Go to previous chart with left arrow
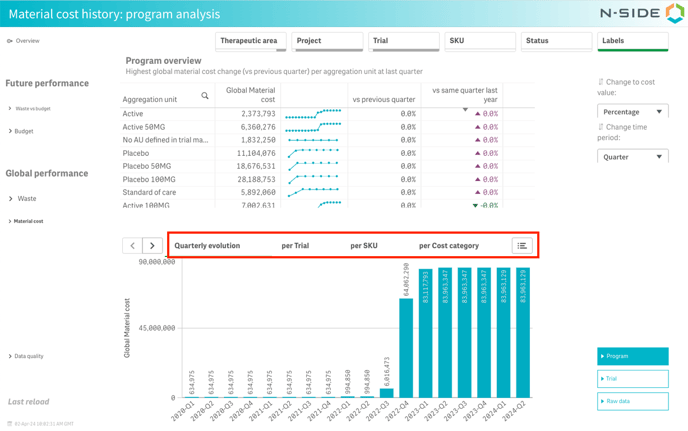688x431 pixels. [x=133, y=245]
